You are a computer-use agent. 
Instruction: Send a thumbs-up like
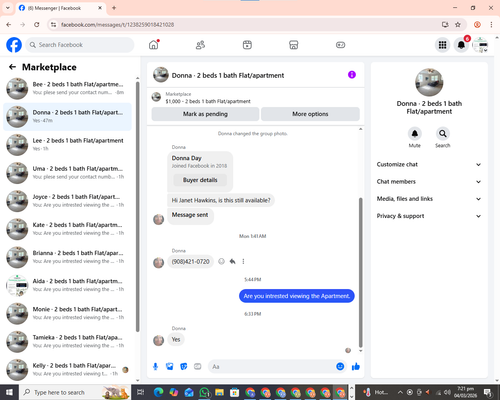point(356,367)
